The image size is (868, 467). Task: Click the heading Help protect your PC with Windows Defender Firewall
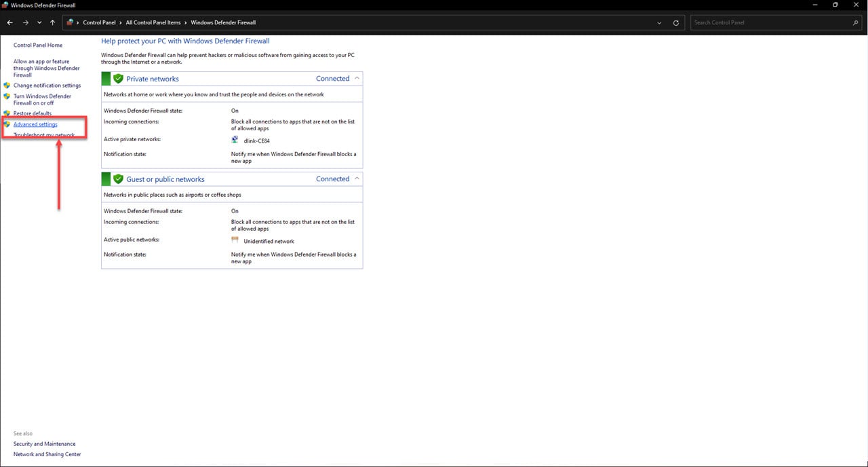coord(185,41)
